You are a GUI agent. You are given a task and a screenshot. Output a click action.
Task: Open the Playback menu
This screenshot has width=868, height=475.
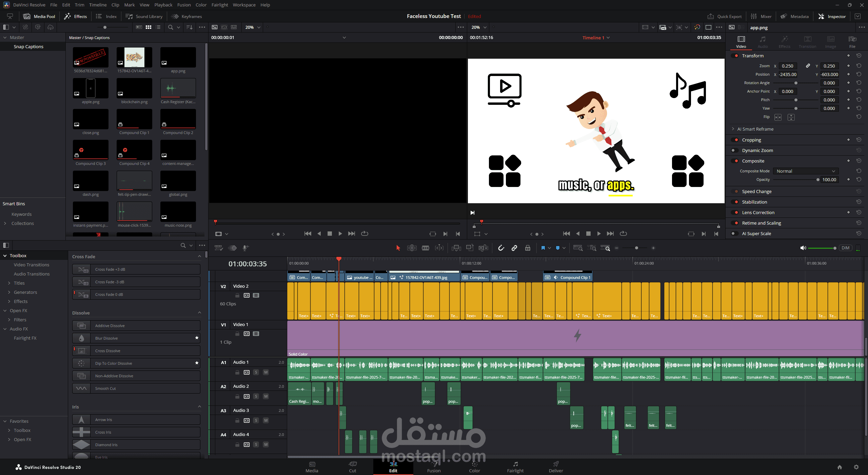point(163,5)
